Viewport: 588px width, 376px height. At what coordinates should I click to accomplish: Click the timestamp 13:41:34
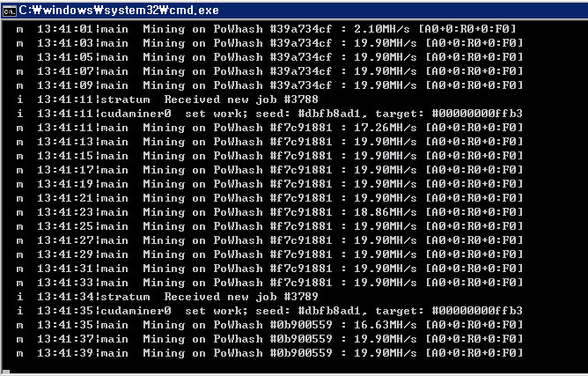(x=65, y=297)
